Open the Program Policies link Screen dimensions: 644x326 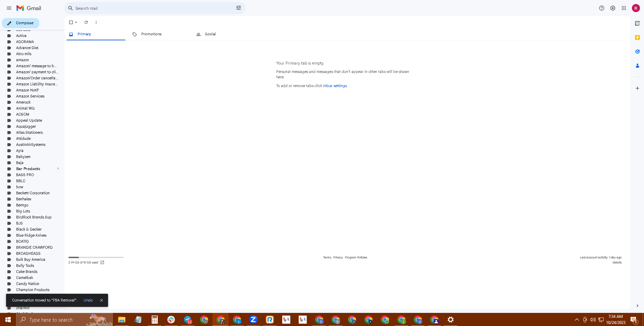(x=356, y=257)
